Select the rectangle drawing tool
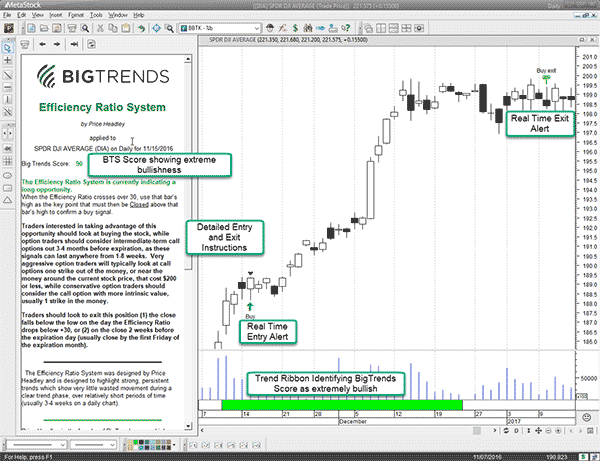The height and width of the screenshot is (461, 600). pos(7,188)
